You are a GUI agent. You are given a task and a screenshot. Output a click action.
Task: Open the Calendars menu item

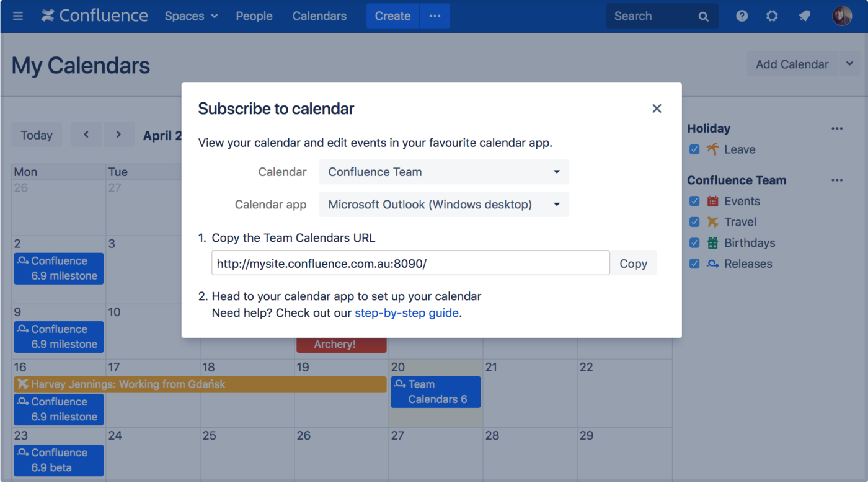319,16
